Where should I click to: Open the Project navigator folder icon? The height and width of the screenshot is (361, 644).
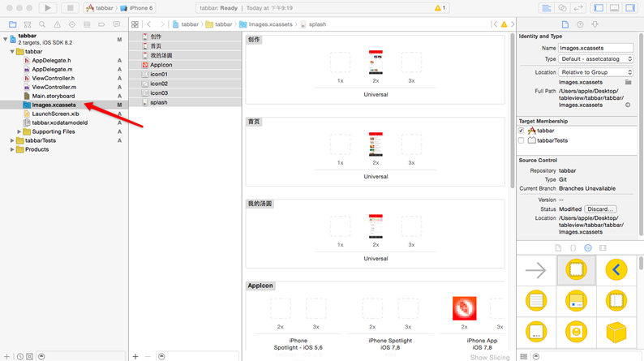(x=13, y=24)
